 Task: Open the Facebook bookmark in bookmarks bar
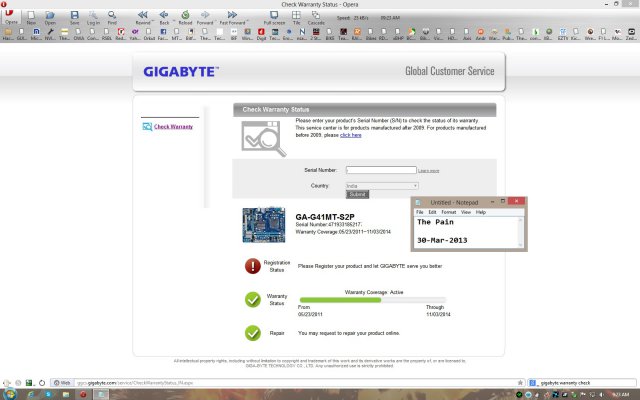(163, 34)
